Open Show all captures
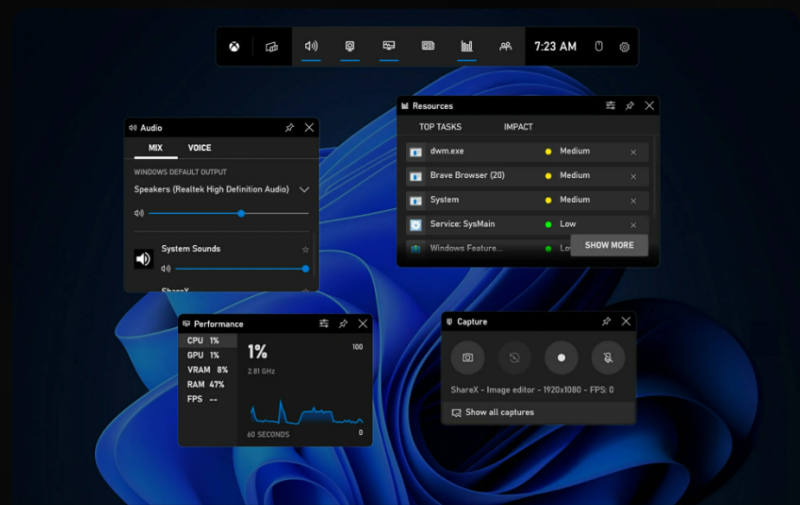The image size is (800, 505). [538, 412]
